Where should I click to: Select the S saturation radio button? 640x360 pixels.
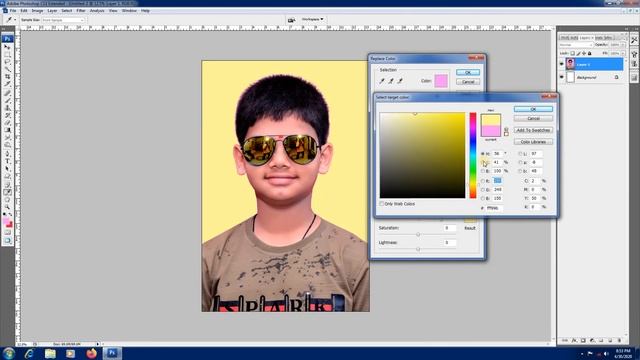[483, 162]
